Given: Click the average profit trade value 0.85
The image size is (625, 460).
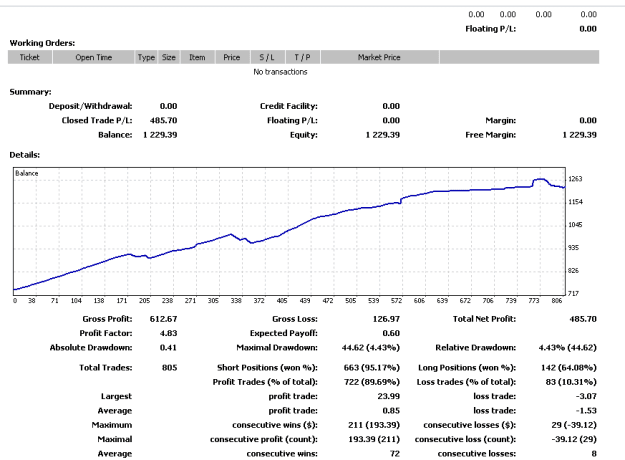Looking at the screenshot, I should point(391,411).
